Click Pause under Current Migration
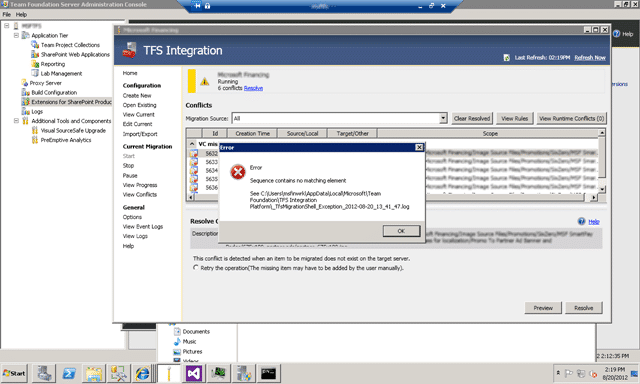This screenshot has width=640, height=384. click(130, 175)
